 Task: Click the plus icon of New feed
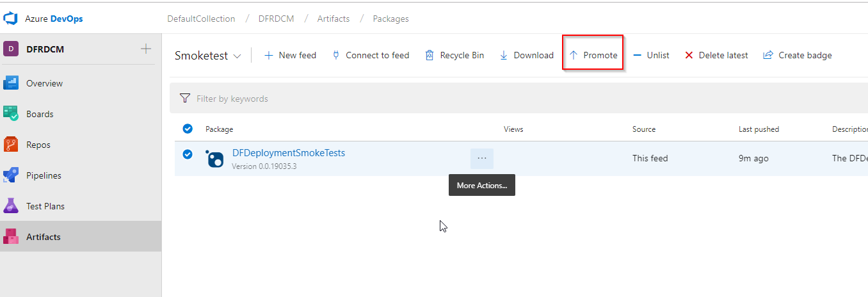[x=269, y=56]
